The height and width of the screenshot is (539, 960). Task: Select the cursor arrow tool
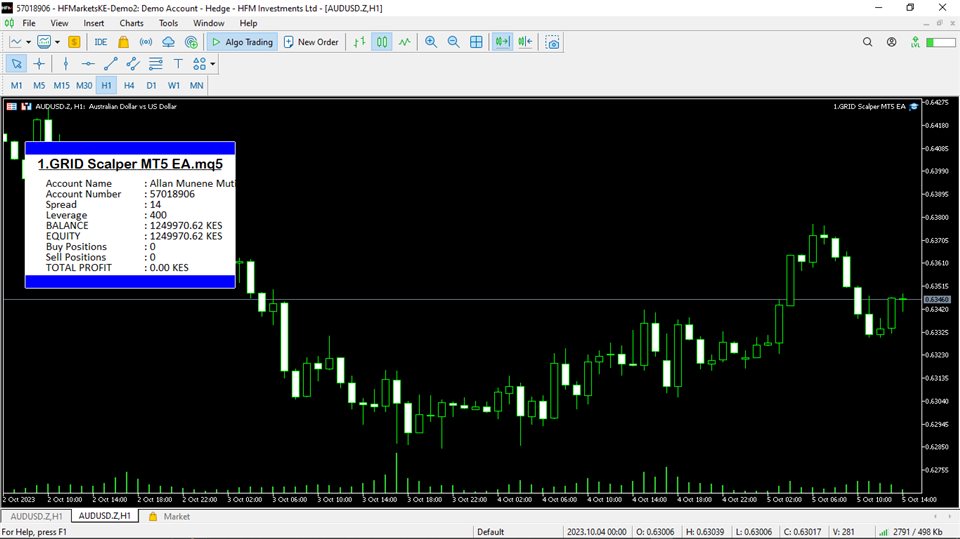[x=17, y=64]
